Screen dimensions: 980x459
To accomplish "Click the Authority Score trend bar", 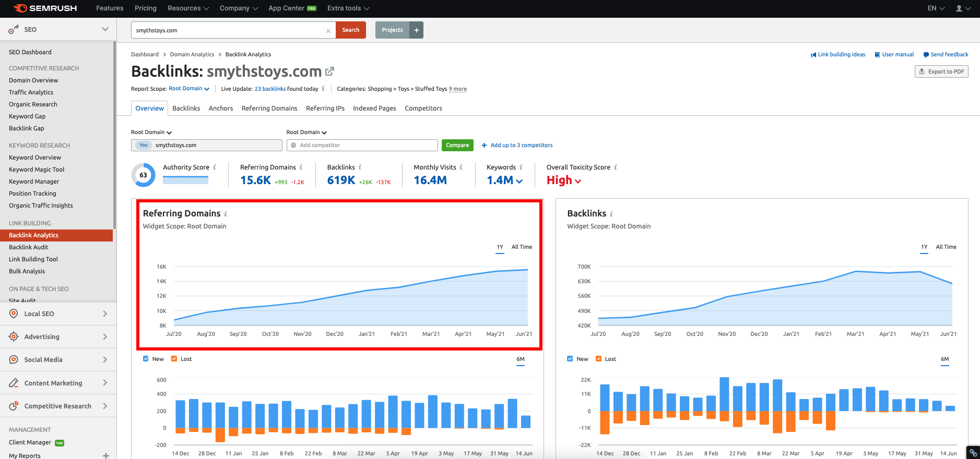I will coord(185,180).
